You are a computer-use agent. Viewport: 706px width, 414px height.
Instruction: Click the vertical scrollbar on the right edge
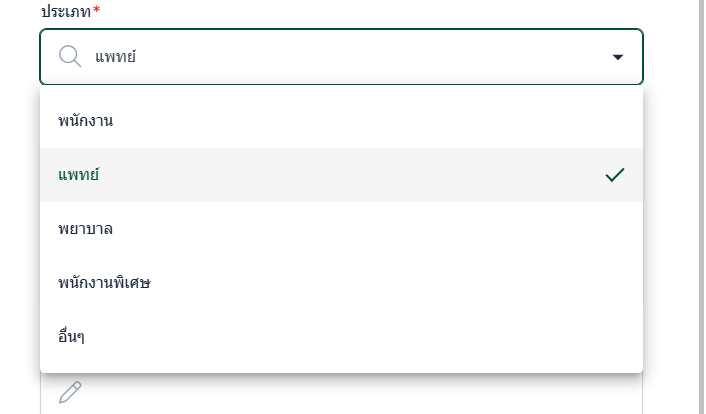click(x=700, y=200)
